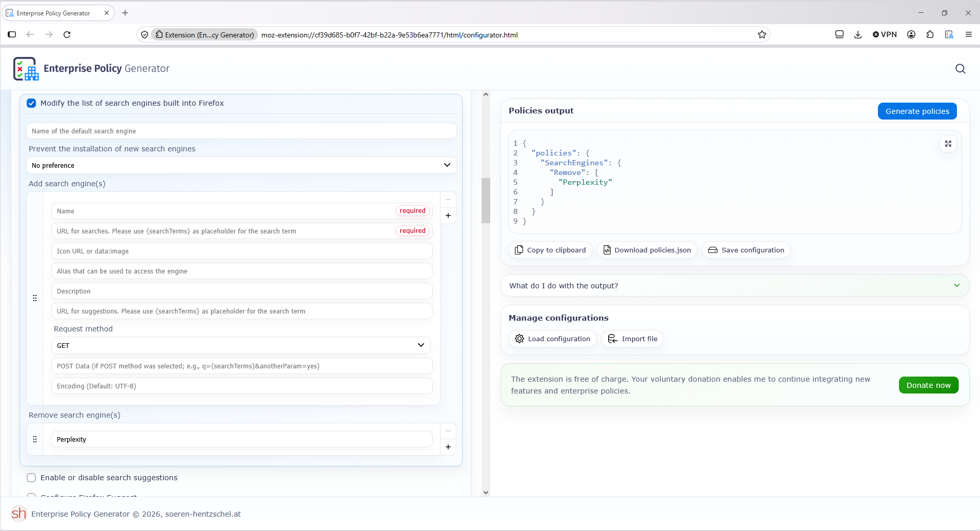980x531 pixels.
Task: Expand What do I do with the output
Action: tap(735, 286)
